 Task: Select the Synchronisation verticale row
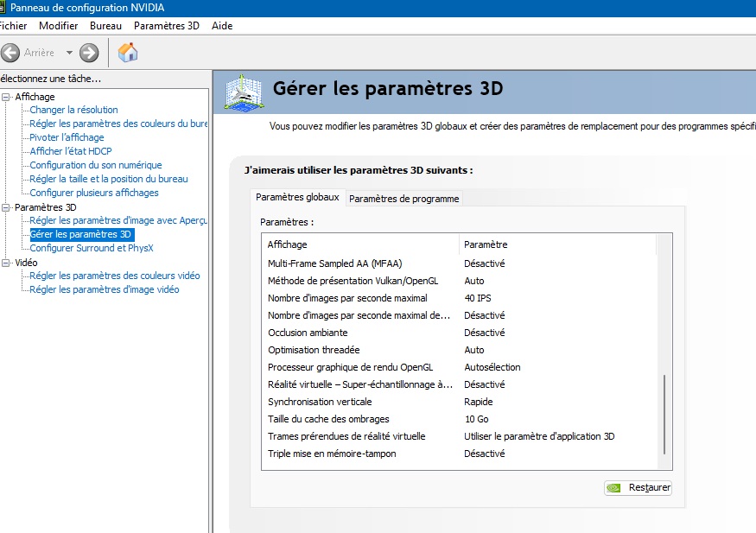coord(460,403)
